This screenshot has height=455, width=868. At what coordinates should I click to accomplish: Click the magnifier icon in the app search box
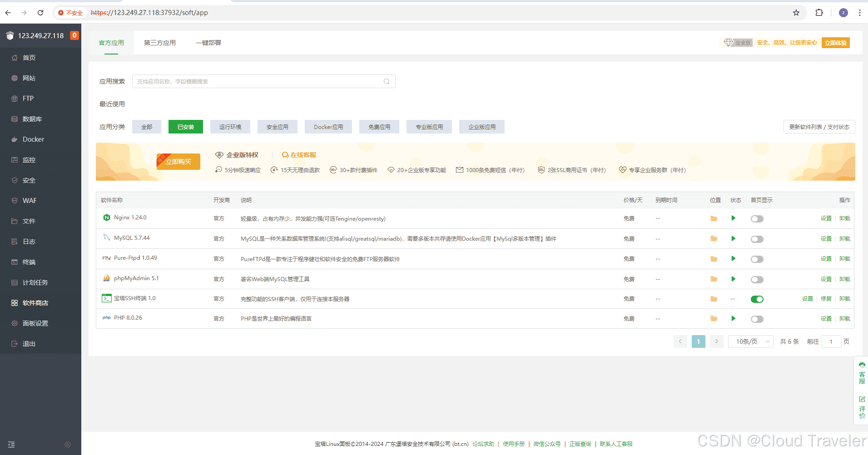[387, 81]
